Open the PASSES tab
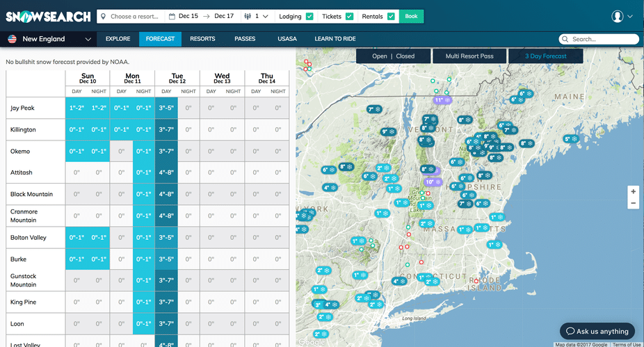The width and height of the screenshot is (644, 347). 245,39
